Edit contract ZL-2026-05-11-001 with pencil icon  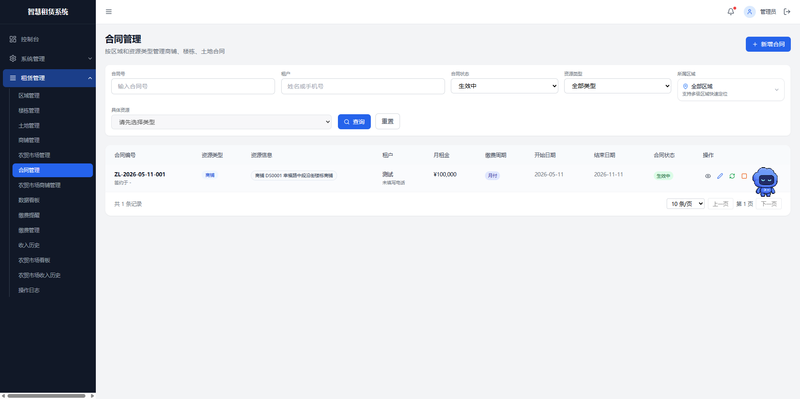pyautogui.click(x=720, y=176)
